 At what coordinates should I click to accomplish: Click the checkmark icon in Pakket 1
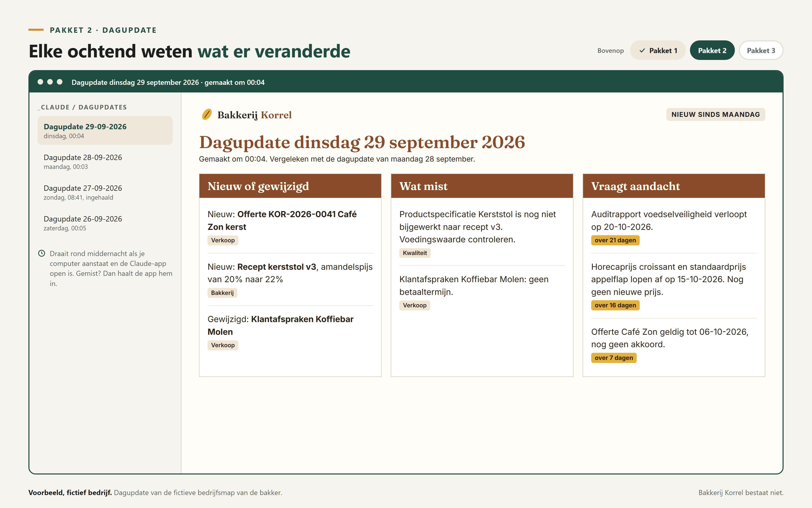(x=642, y=51)
